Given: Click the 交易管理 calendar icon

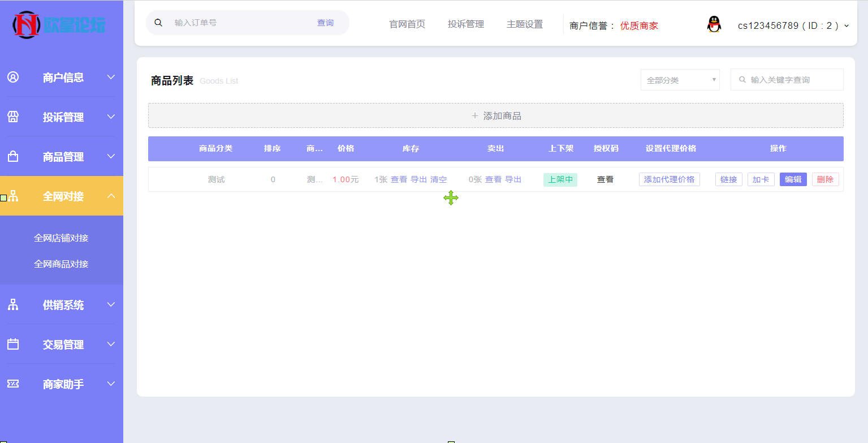Looking at the screenshot, I should pyautogui.click(x=13, y=344).
